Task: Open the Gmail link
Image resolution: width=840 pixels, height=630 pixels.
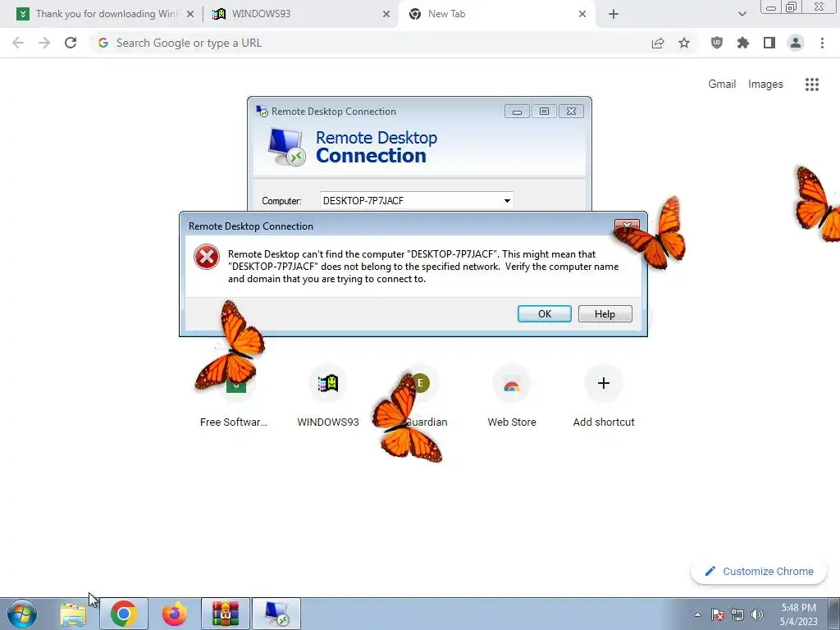Action: coord(722,84)
